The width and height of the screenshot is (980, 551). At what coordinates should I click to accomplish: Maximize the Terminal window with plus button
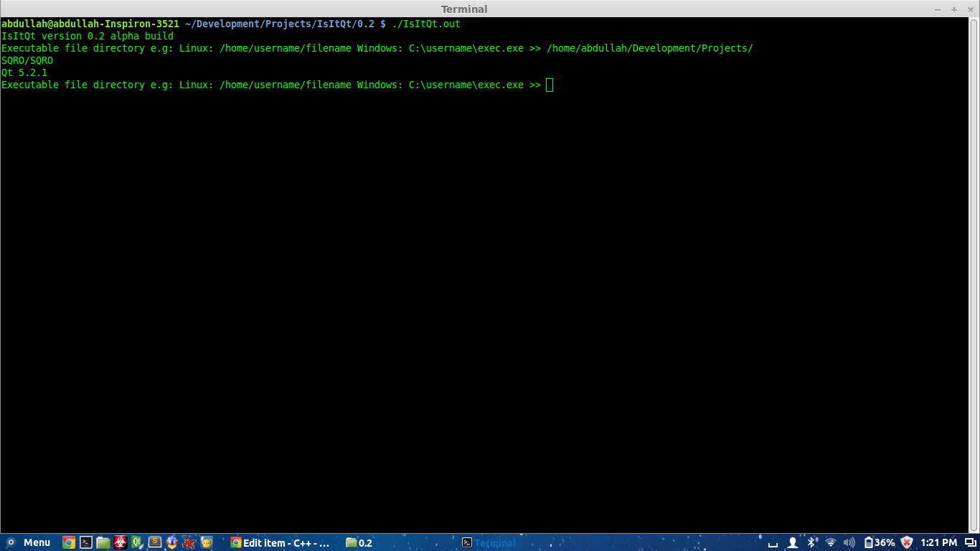[954, 9]
